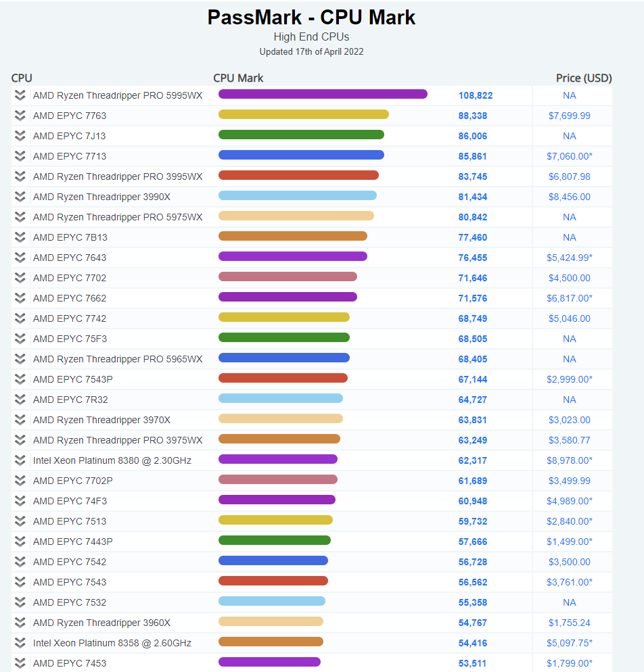This screenshot has width=644, height=672.
Task: Click the purple bar for Threadripper PRO 5995WX
Action: click(x=323, y=94)
